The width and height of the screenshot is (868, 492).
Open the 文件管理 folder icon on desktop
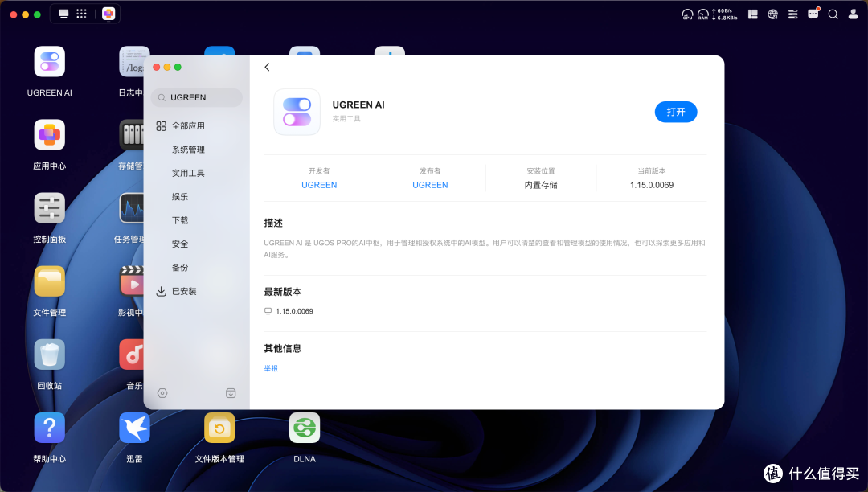point(49,281)
